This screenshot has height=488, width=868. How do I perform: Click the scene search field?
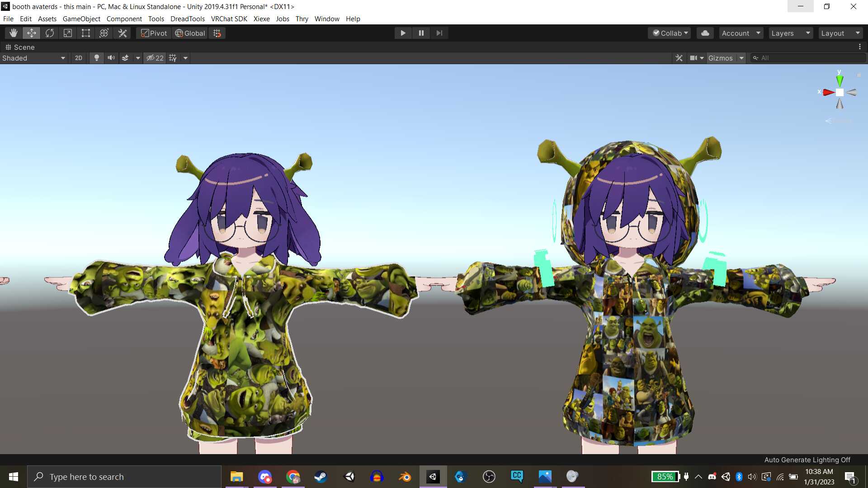pyautogui.click(x=809, y=58)
